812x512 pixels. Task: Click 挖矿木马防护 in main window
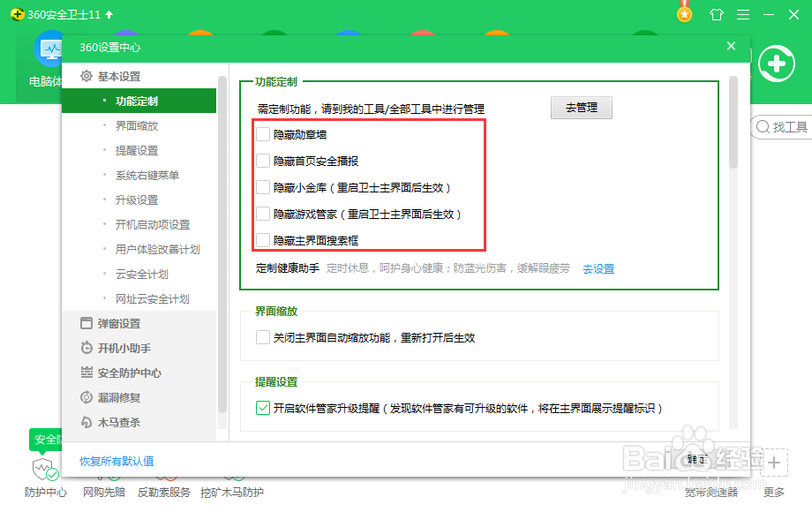click(x=232, y=492)
